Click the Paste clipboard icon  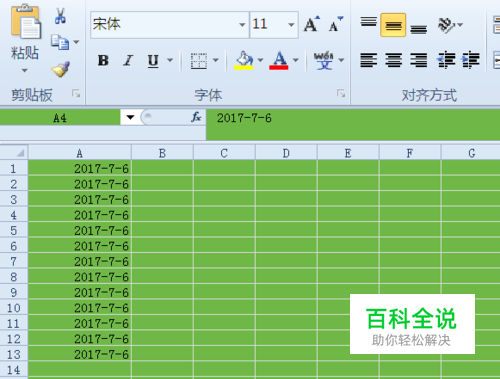(26, 21)
